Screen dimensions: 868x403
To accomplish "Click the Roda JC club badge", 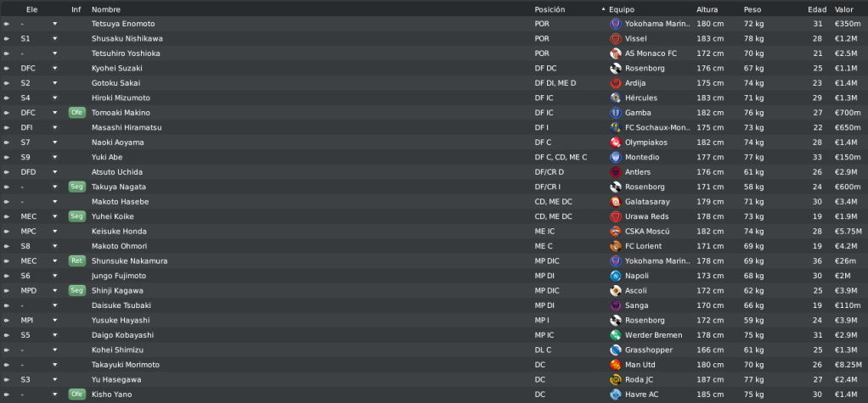I will pos(615,380).
